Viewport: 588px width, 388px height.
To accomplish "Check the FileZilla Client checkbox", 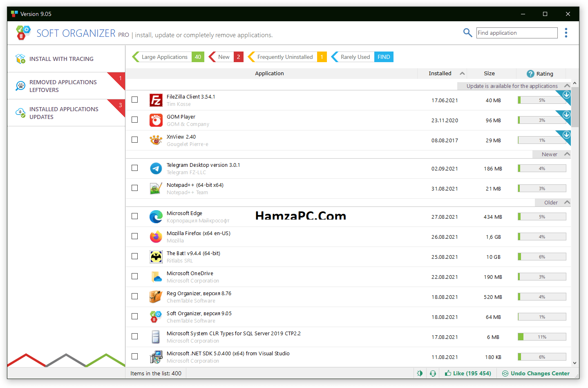I will [x=135, y=100].
